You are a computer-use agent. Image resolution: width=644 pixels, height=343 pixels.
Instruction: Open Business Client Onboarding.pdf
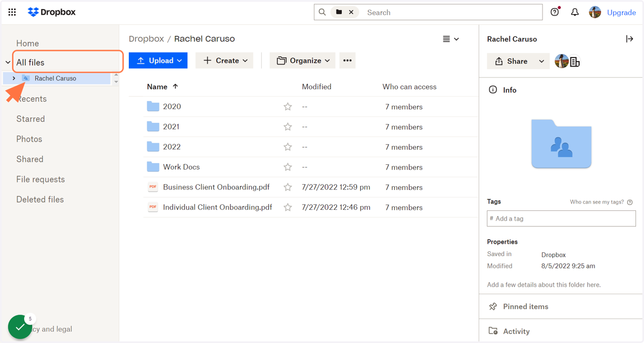(216, 187)
